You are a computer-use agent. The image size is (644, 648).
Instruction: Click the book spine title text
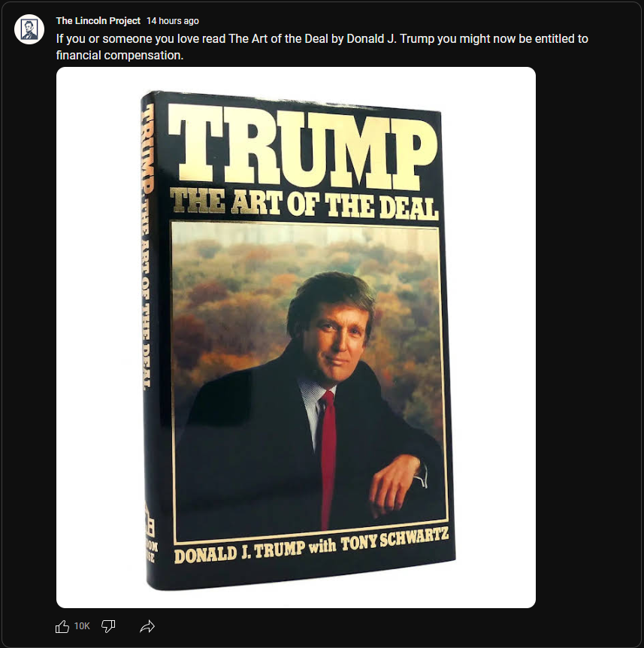pyautogui.click(x=147, y=247)
